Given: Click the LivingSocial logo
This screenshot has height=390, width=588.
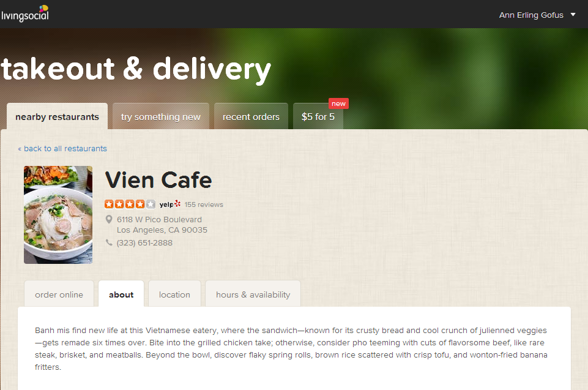Looking at the screenshot, I should tap(24, 13).
